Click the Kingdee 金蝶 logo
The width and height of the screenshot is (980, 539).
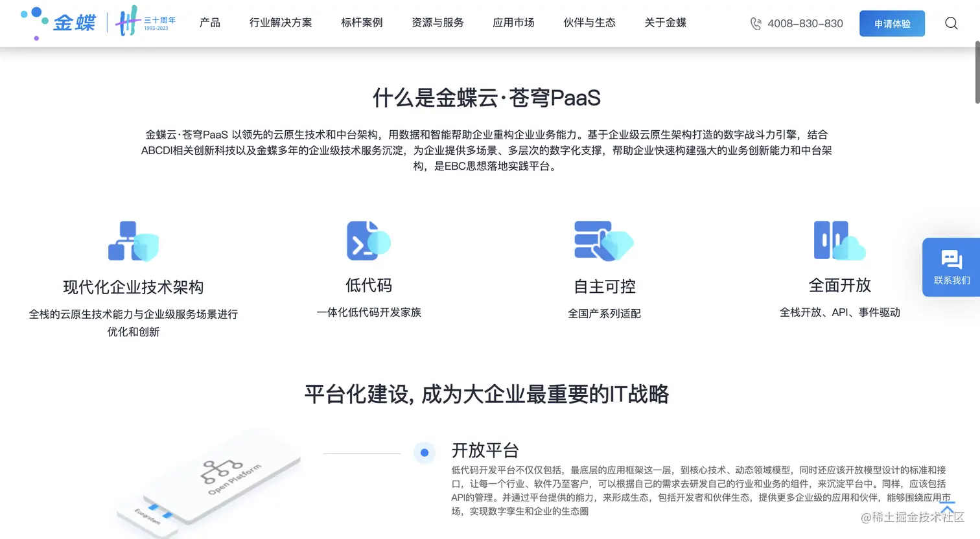pos(58,23)
